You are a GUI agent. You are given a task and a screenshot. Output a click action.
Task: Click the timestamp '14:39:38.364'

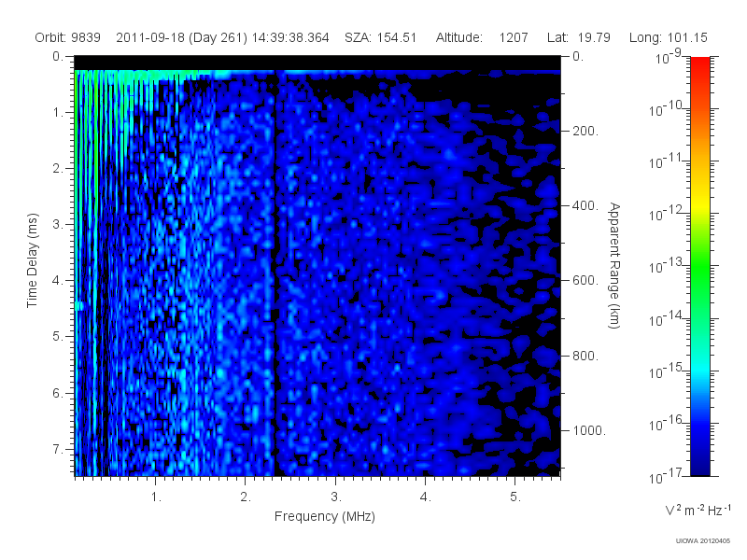click(x=290, y=37)
